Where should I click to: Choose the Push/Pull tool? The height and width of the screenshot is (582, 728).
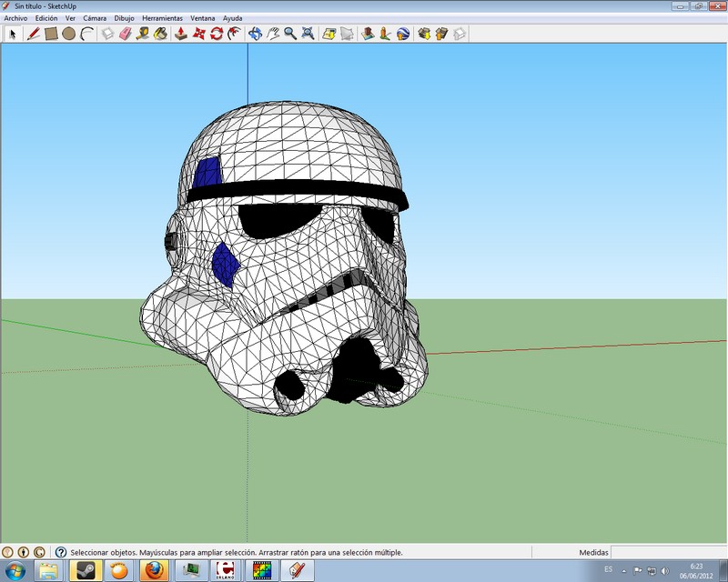click(181, 34)
